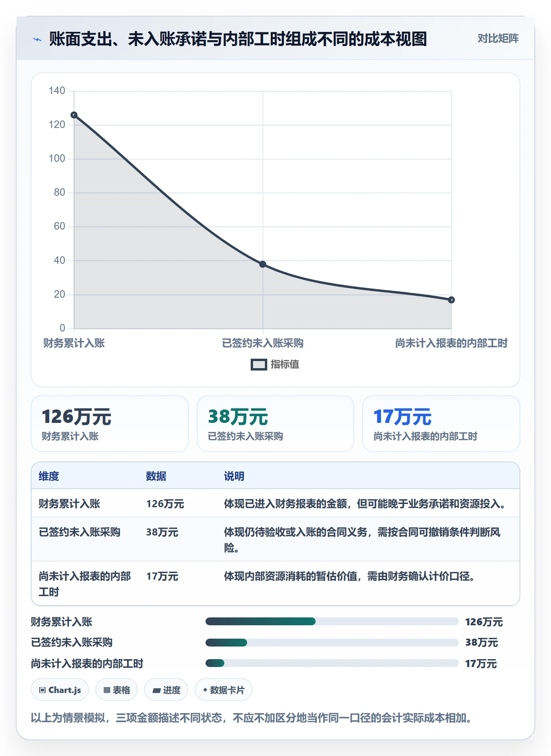Click the 已签约未入账采购 x-axis label
Image resolution: width=551 pixels, height=756 pixels.
pos(263,343)
